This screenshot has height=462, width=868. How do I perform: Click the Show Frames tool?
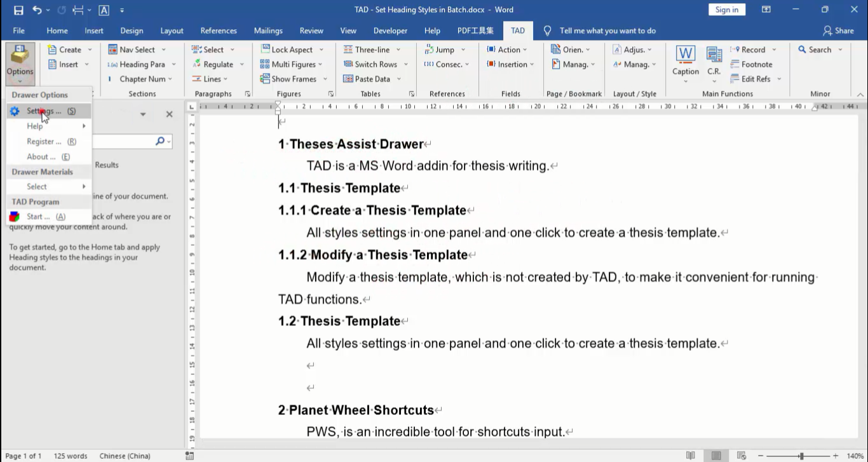288,79
